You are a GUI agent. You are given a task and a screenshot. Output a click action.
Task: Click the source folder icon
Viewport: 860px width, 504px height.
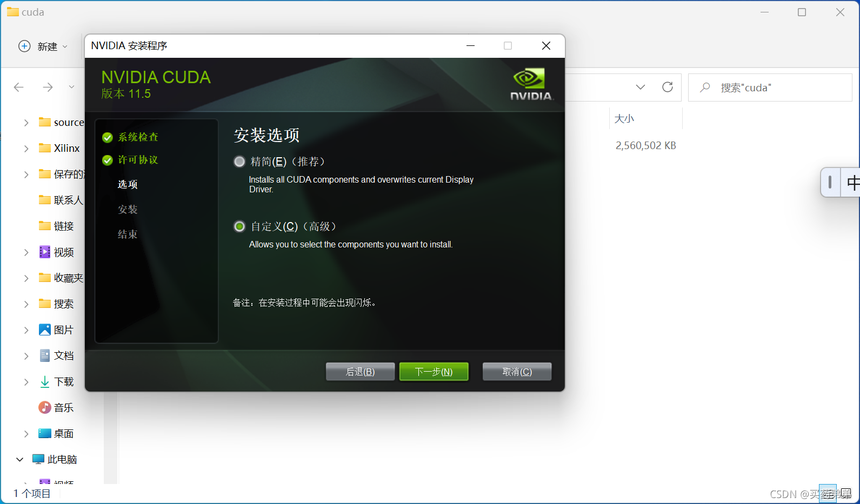click(x=45, y=122)
